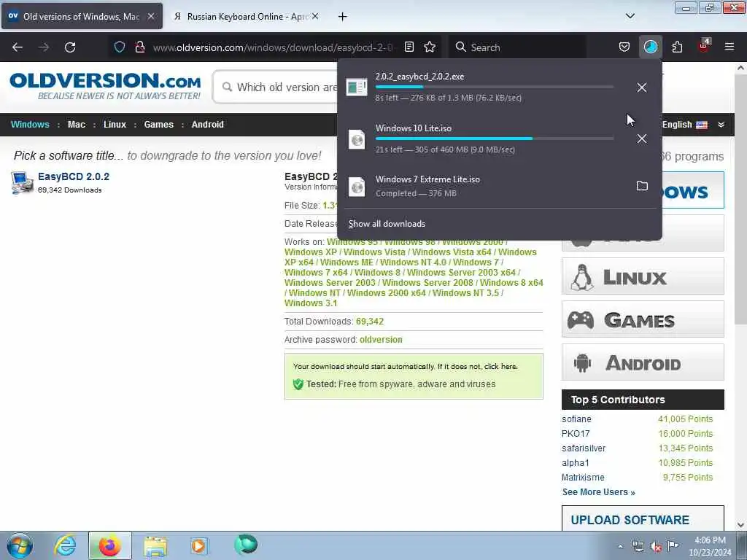
Task: Reload the page with the refresh icon
Action: click(x=70, y=47)
